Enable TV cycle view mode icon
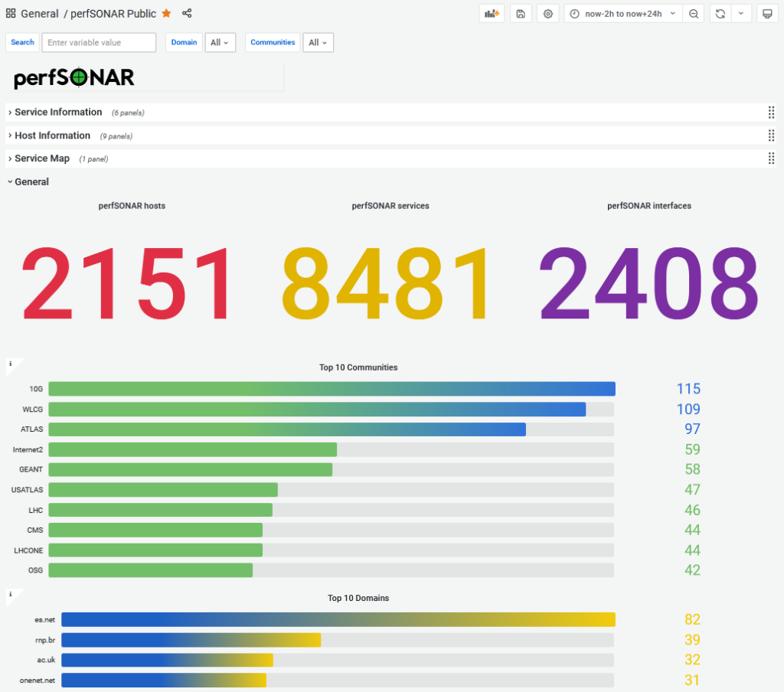784x692 pixels. tap(767, 13)
